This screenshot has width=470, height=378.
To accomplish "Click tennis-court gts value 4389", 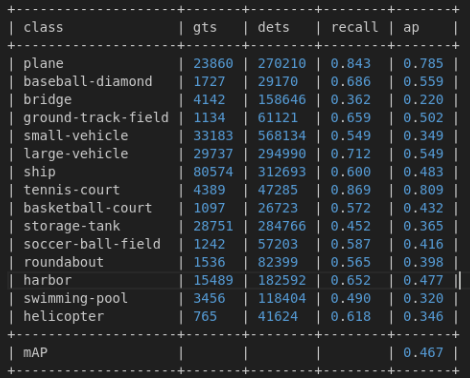I will pos(209,190).
